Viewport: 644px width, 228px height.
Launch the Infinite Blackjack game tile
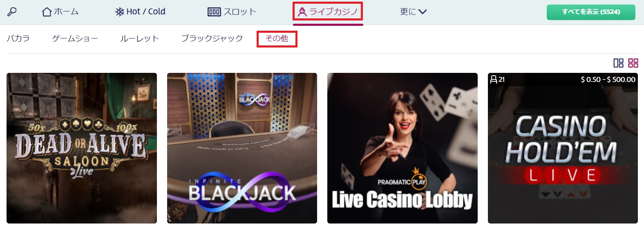pos(242,148)
